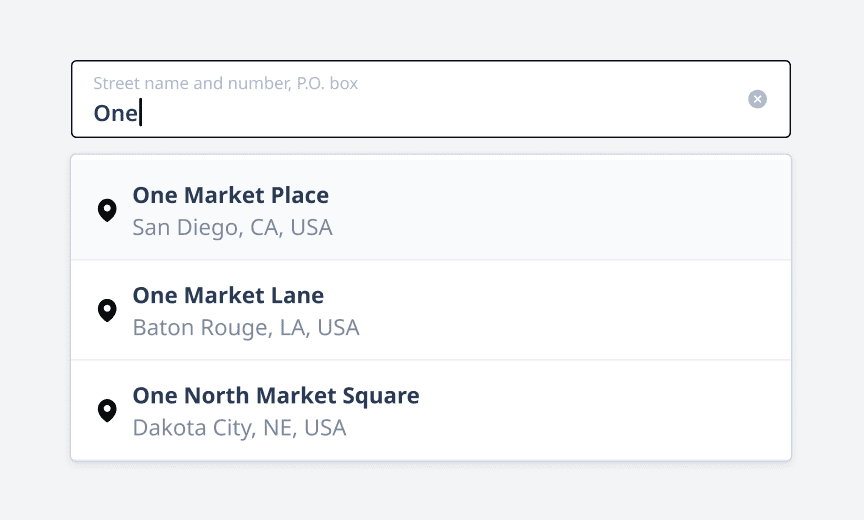Screen dimensions: 864x520
Task: Place cursor on the typed text 'One'
Action: [x=115, y=113]
